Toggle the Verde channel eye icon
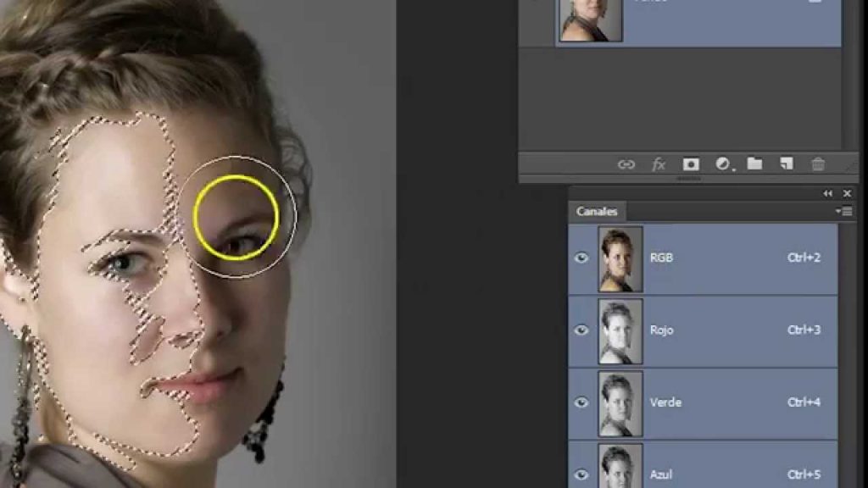 [581, 402]
